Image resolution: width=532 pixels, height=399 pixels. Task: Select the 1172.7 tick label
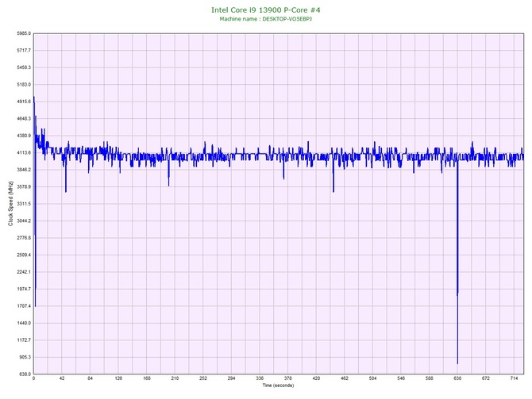(x=24, y=340)
